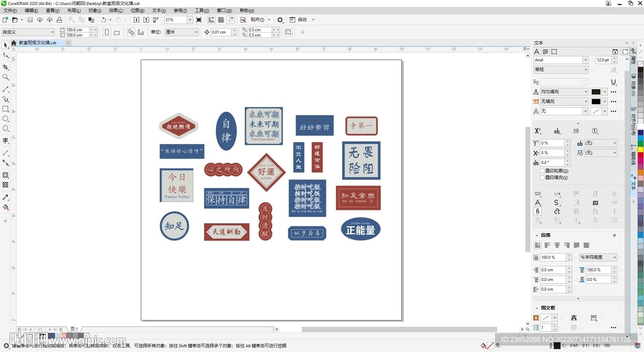Open the zoom level 21% dropdown
Screen dimensions: 644x352
190,19
